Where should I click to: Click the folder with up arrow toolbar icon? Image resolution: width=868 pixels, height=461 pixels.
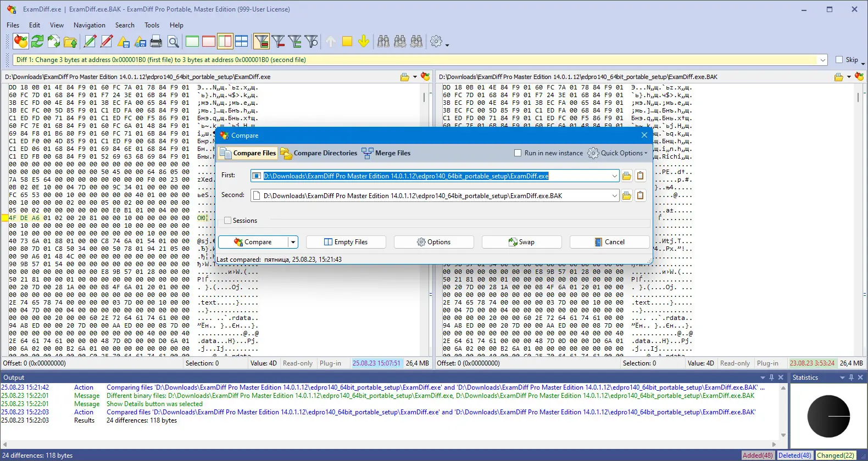tap(70, 41)
